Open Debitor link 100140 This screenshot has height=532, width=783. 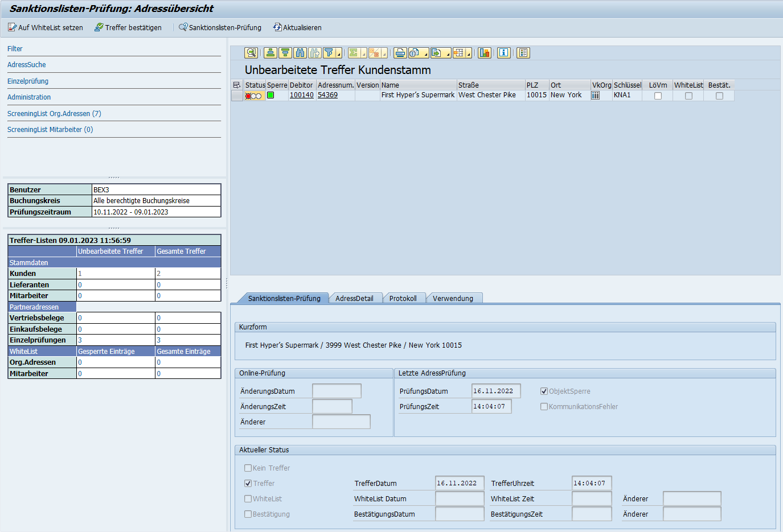(301, 95)
